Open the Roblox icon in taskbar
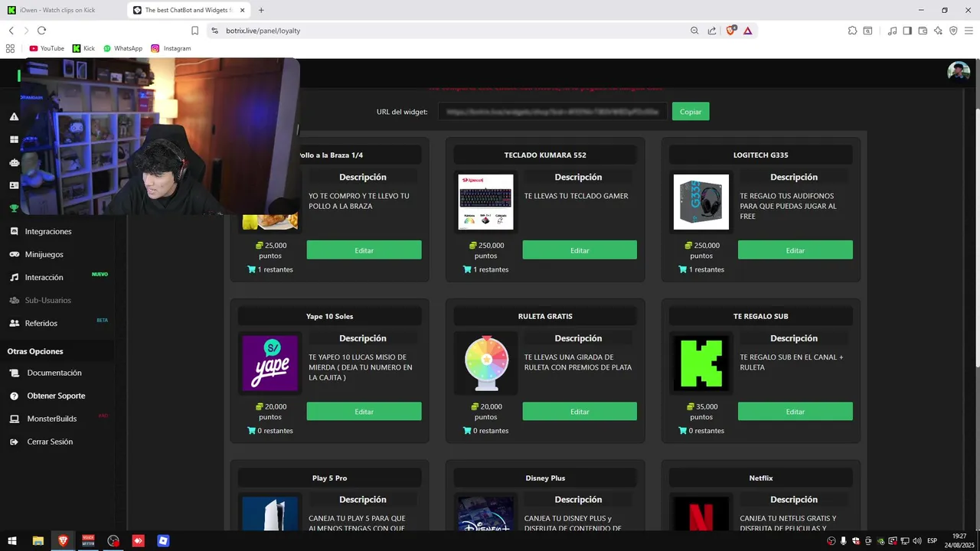This screenshot has width=980, height=551. coord(163,541)
